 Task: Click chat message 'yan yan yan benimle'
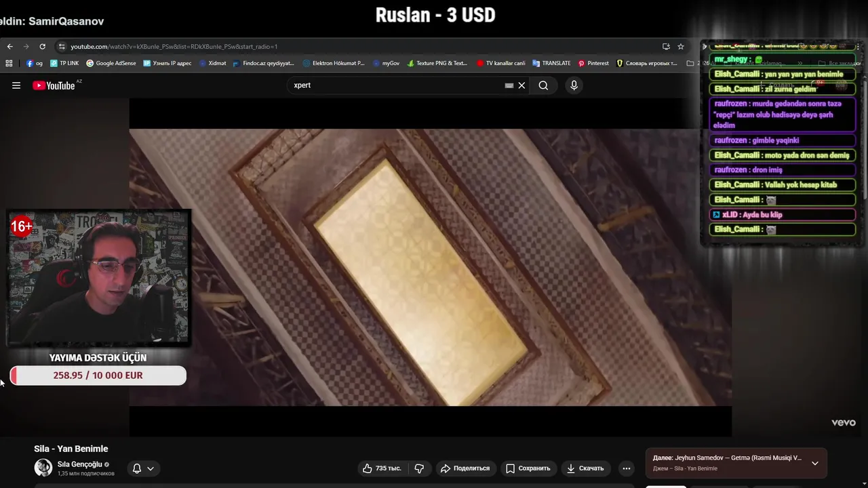tap(781, 75)
